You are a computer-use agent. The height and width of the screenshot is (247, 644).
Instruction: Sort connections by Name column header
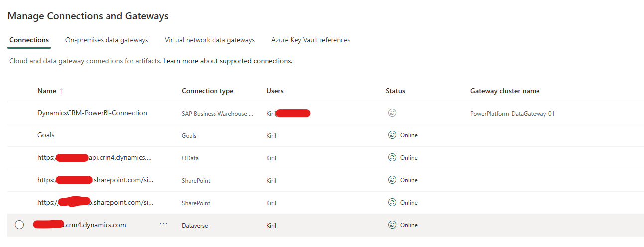(47, 91)
